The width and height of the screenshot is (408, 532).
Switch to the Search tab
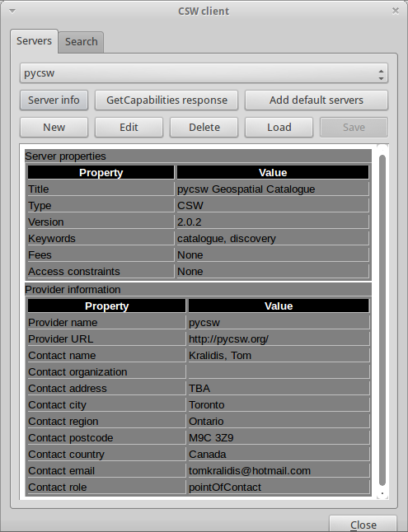pyautogui.click(x=82, y=42)
